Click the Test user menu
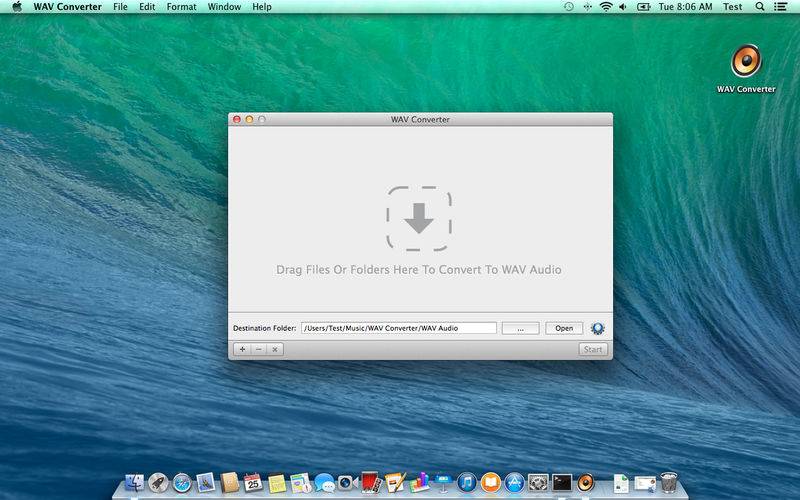This screenshot has height=500, width=800. point(732,7)
